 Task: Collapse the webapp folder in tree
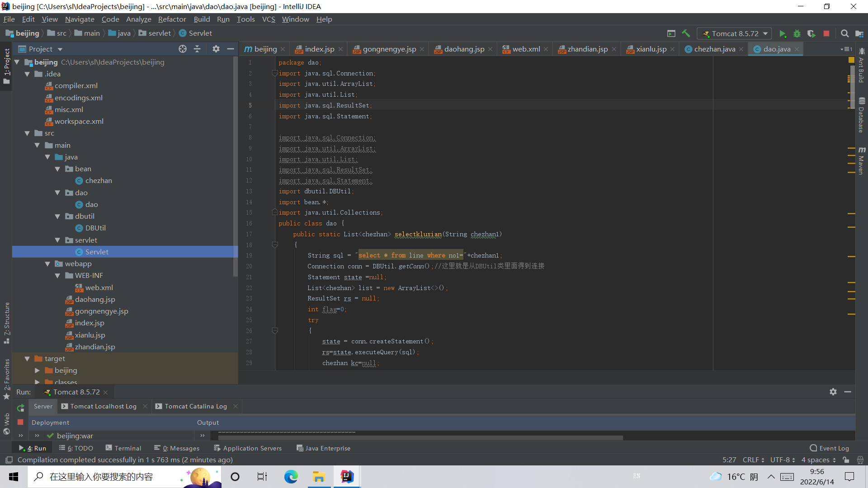pos(47,264)
